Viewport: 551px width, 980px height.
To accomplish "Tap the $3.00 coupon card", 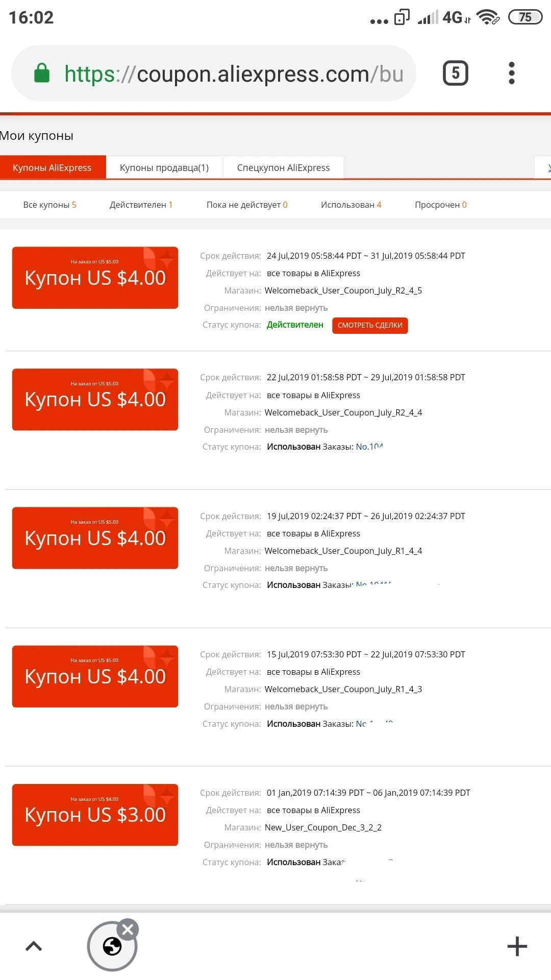I will (95, 815).
